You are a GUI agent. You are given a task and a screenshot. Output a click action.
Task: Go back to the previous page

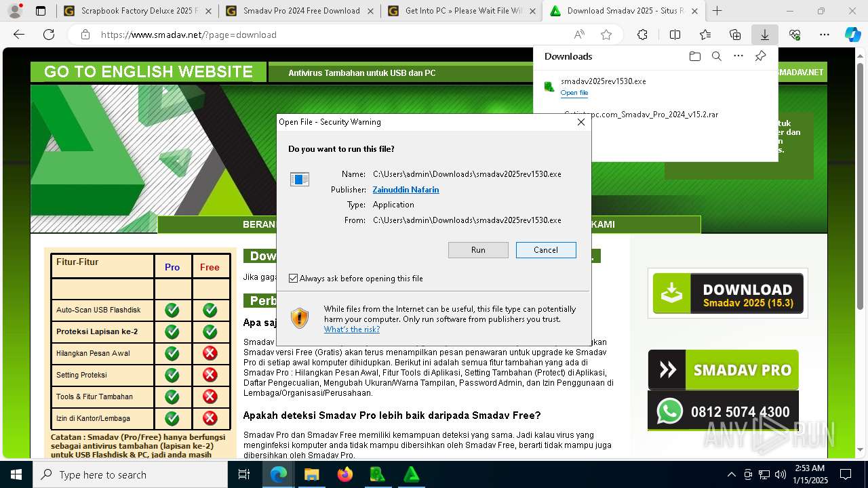tap(19, 35)
